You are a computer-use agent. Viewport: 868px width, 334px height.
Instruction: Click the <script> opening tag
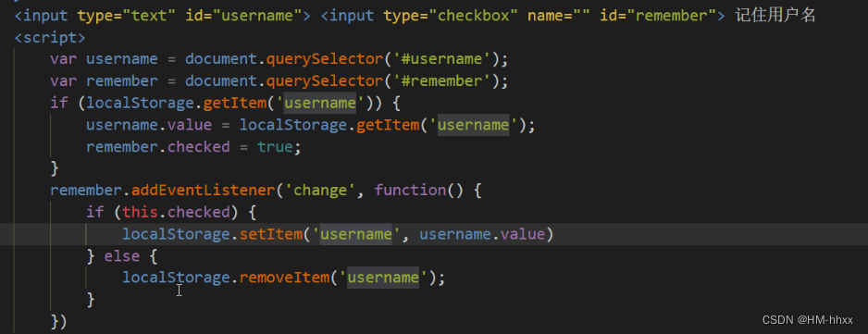[x=50, y=38]
